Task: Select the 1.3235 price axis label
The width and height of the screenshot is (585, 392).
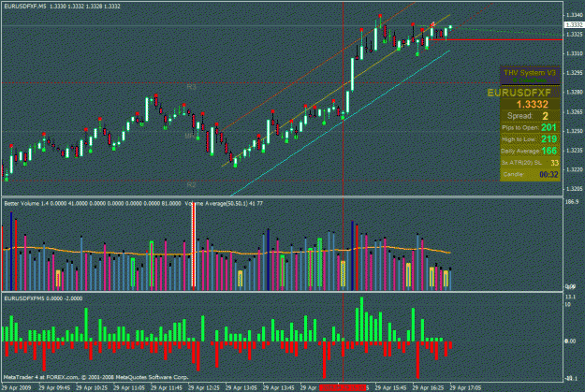Action: point(574,151)
